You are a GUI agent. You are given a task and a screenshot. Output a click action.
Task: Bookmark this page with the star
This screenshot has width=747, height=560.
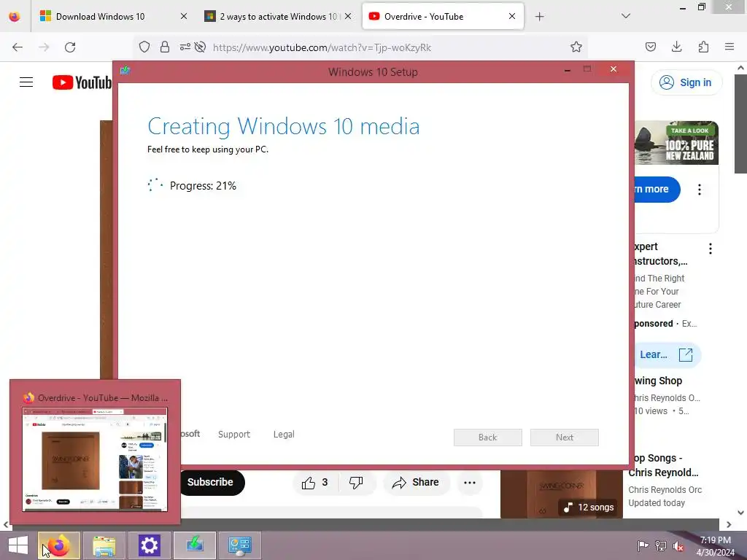click(576, 47)
